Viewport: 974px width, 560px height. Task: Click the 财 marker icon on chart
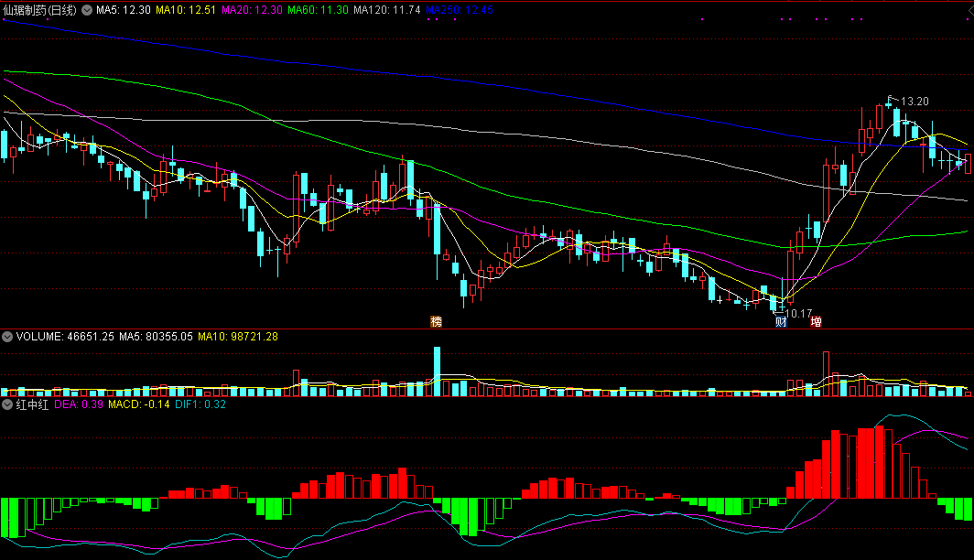pos(781,321)
